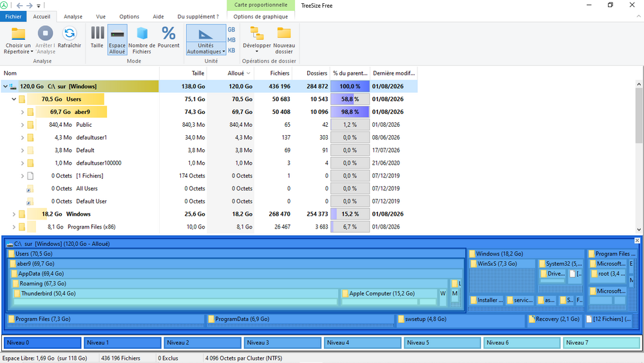This screenshot has height=363, width=644.
Task: Collapse the Users folder node
Action: [x=14, y=99]
